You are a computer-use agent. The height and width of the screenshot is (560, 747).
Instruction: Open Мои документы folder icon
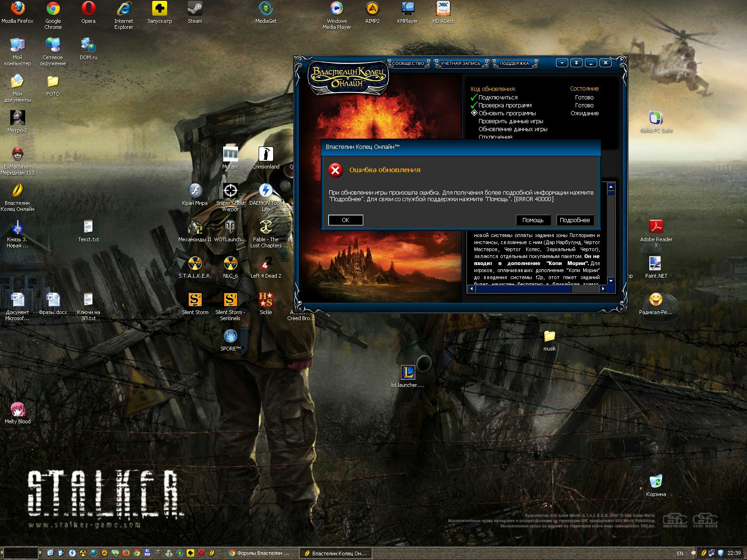[x=17, y=88]
